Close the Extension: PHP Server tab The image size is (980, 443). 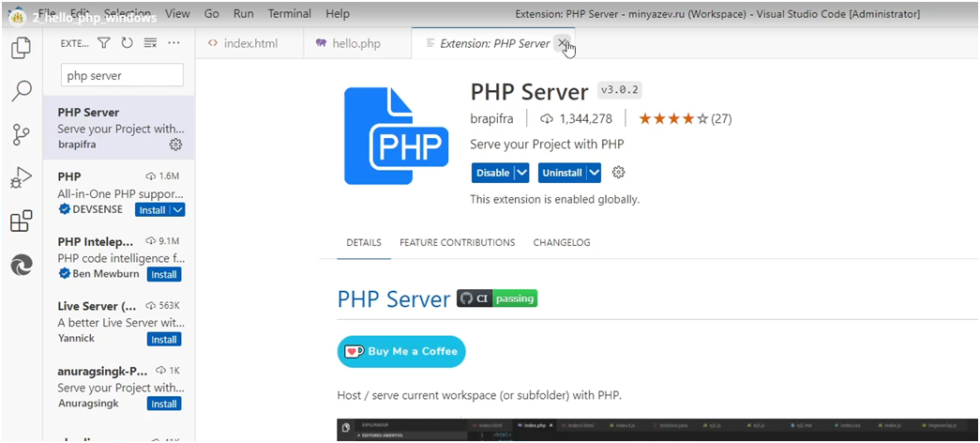(562, 42)
